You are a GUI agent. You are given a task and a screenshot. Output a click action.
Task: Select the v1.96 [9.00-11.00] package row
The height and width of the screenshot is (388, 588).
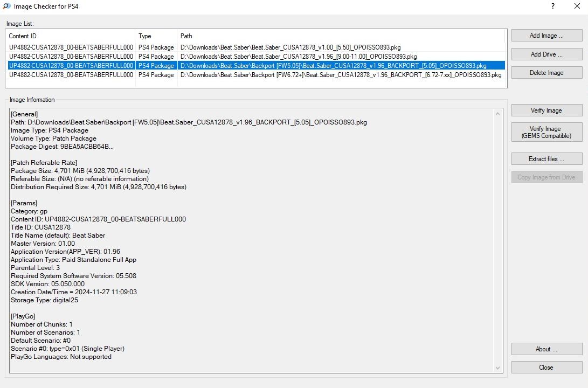[x=299, y=56]
